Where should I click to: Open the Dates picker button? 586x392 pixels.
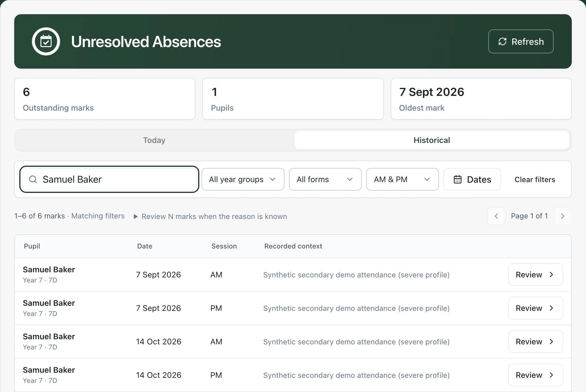(472, 179)
